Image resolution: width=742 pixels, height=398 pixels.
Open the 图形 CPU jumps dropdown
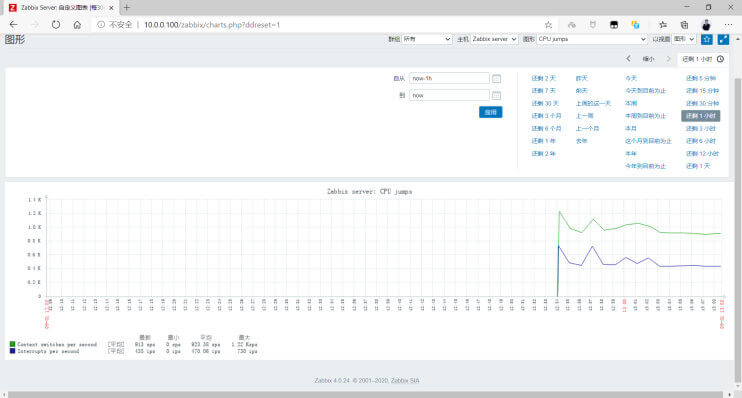[x=592, y=39]
